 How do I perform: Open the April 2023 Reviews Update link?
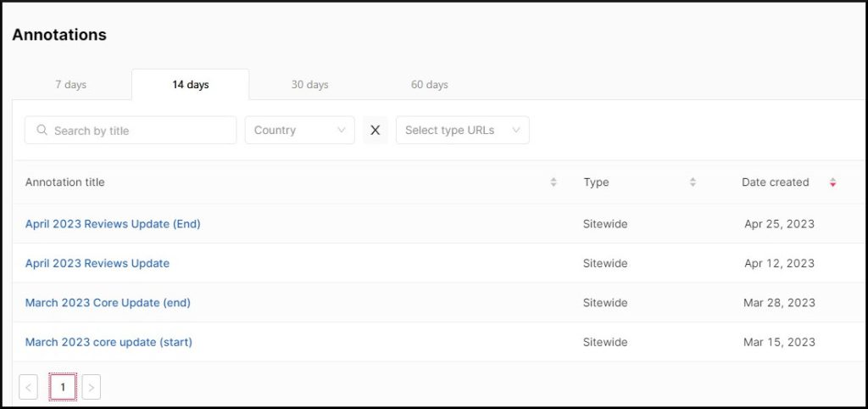pos(97,263)
